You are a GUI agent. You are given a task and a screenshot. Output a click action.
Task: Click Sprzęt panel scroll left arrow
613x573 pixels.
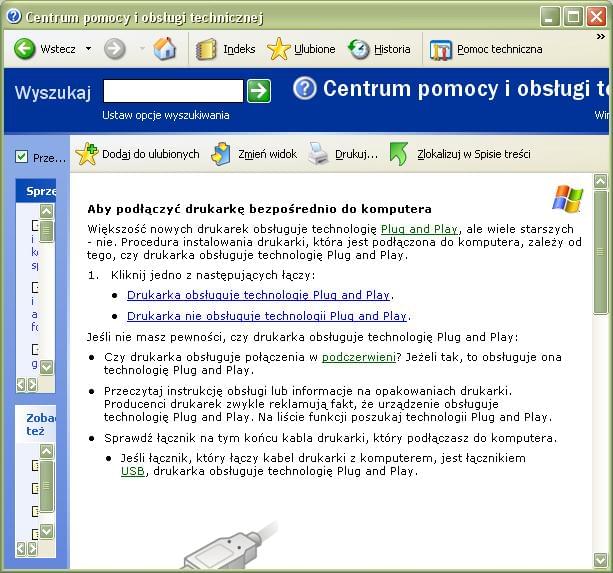coord(21,385)
